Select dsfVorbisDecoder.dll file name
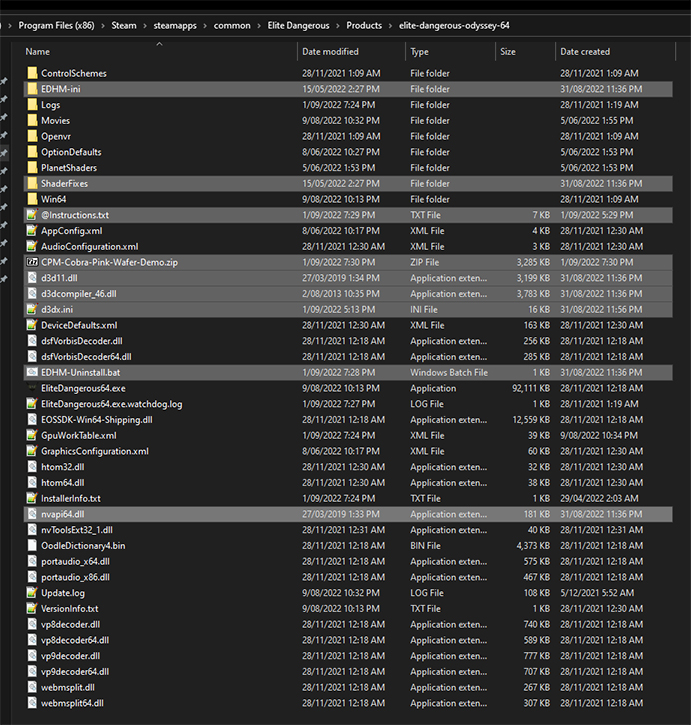Viewport: 691px width, 725px height. coord(82,341)
